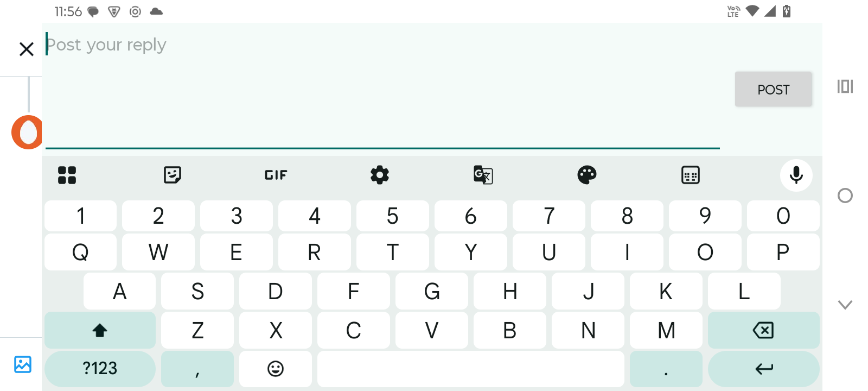Open the keyboard apps grid menu
The image size is (868, 391).
tap(67, 175)
